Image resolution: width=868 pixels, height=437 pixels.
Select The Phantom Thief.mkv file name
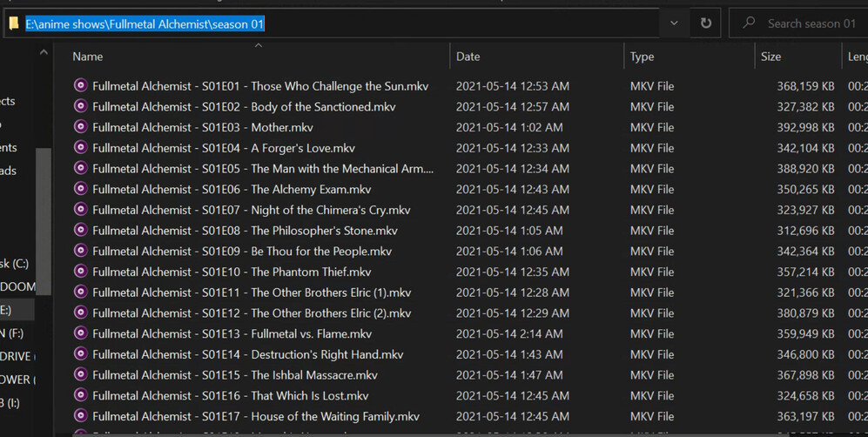click(x=232, y=272)
